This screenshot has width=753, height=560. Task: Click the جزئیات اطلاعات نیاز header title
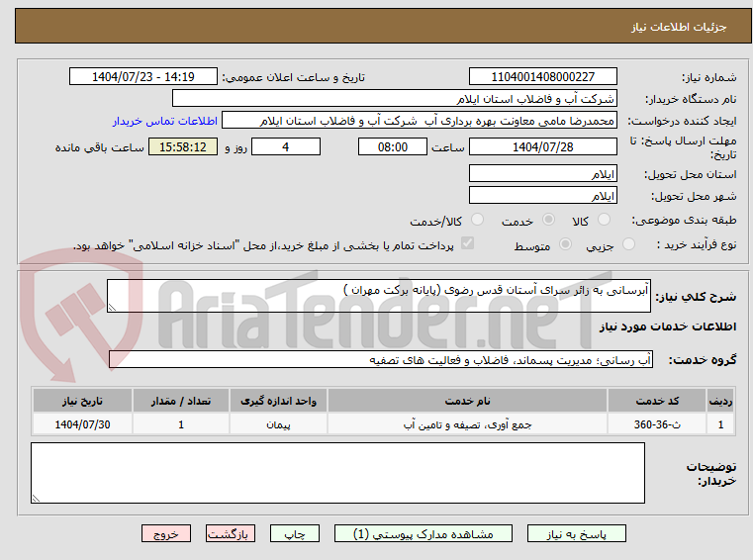point(679,27)
